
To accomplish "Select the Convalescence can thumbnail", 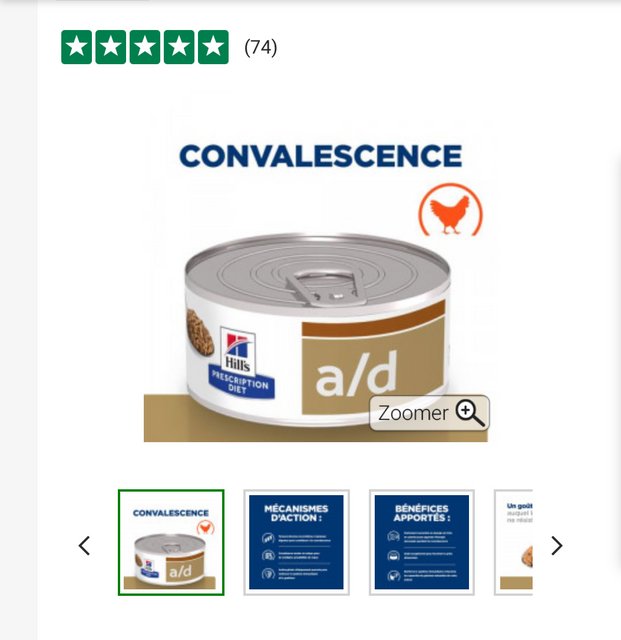I will pyautogui.click(x=171, y=542).
